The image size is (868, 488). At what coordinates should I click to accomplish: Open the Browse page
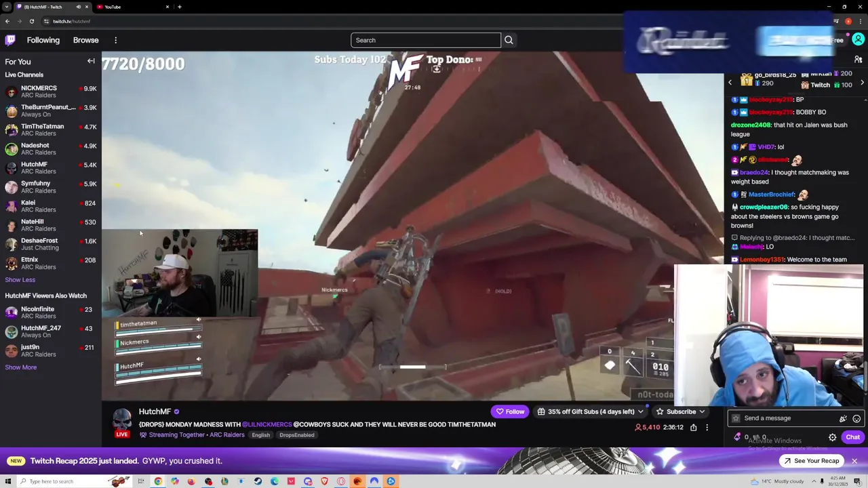[x=86, y=40]
